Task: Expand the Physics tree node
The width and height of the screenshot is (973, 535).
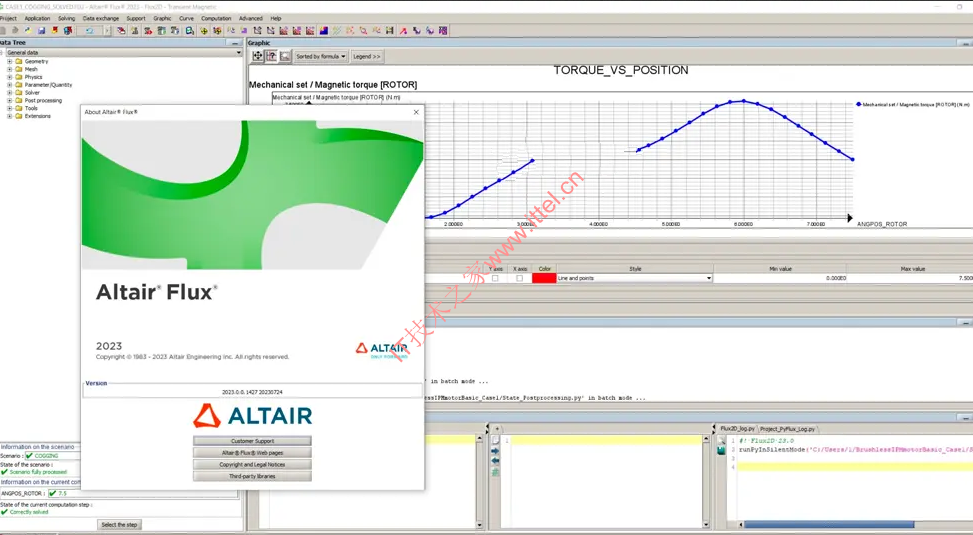Action: (x=9, y=77)
